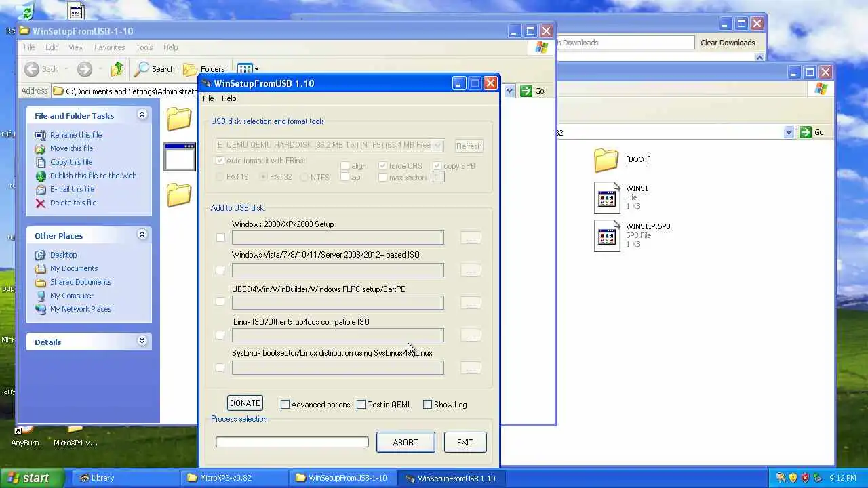Click the ABORT button
The image size is (868, 488).
tap(406, 442)
